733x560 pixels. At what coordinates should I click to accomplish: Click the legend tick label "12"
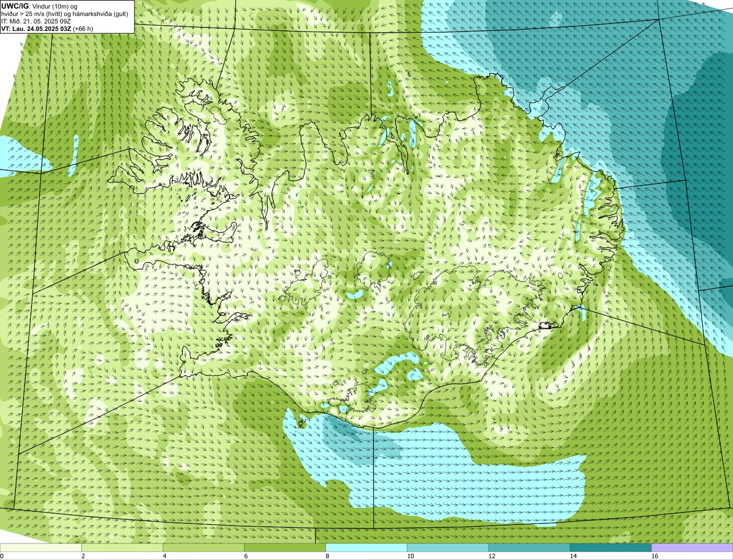[x=491, y=556]
